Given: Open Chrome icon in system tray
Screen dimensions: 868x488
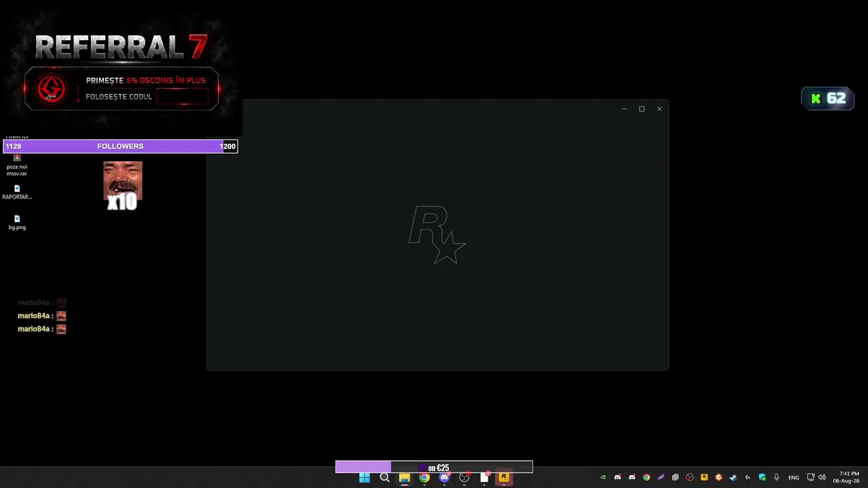Looking at the screenshot, I should click(646, 477).
